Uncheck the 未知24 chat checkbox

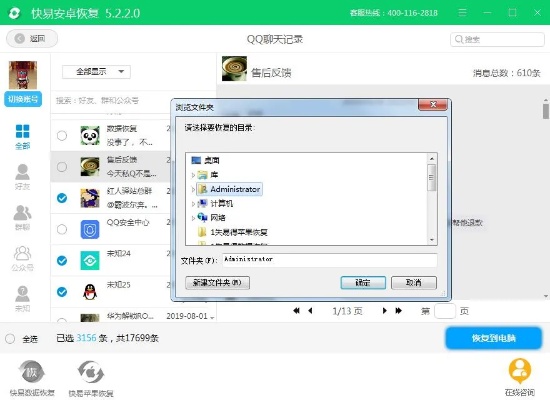pyautogui.click(x=62, y=260)
